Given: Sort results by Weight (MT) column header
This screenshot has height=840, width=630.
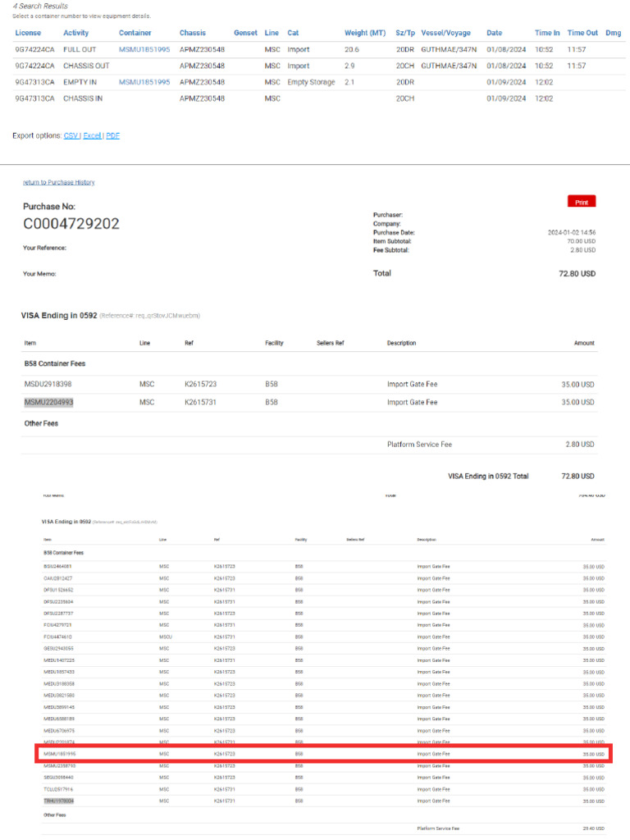Looking at the screenshot, I should pos(365,33).
